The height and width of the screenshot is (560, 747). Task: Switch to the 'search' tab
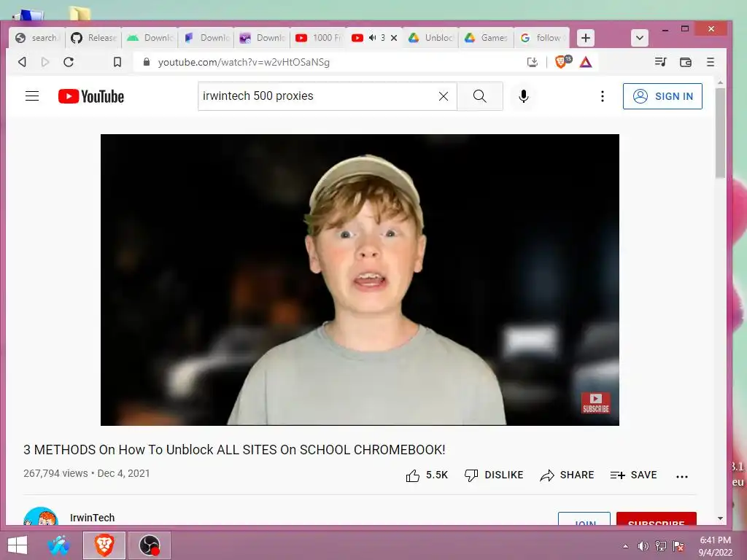click(37, 38)
